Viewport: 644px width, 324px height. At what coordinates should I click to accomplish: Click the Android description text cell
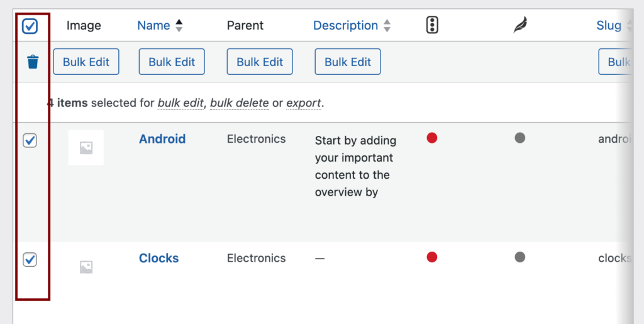pos(356,166)
